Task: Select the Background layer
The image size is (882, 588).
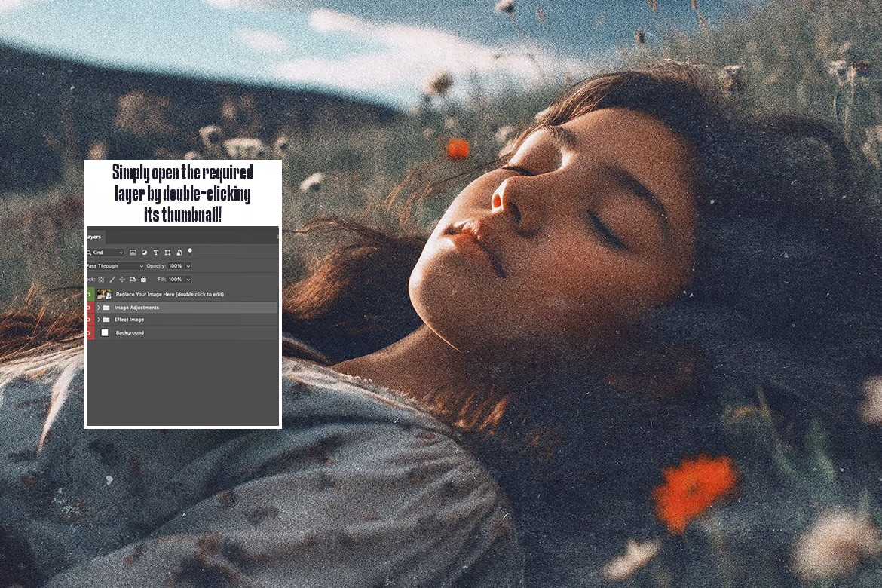Action: point(136,332)
